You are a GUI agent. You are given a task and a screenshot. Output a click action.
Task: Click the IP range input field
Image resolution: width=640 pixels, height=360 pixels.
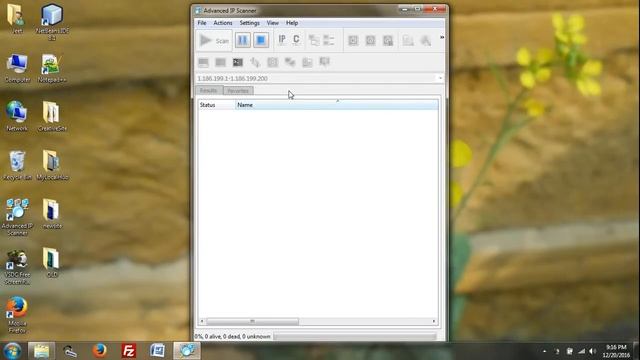coord(316,78)
